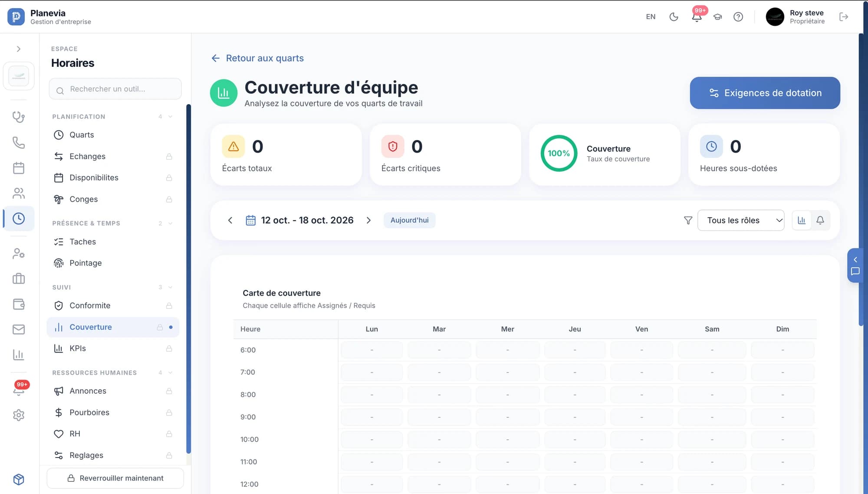Open the phone module in rail
Image resolution: width=868 pixels, height=494 pixels.
(19, 143)
